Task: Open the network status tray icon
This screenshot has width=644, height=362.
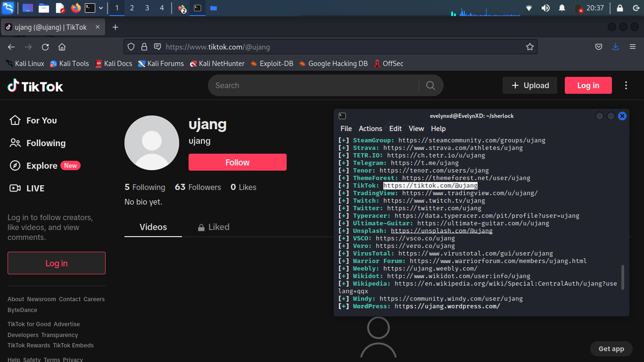Action: point(529,8)
